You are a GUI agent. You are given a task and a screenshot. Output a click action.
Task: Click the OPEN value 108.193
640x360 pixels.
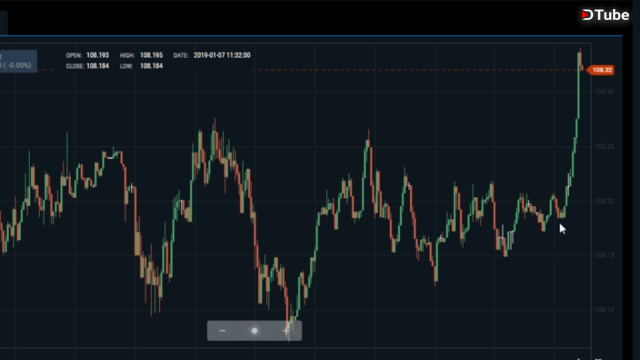click(98, 55)
